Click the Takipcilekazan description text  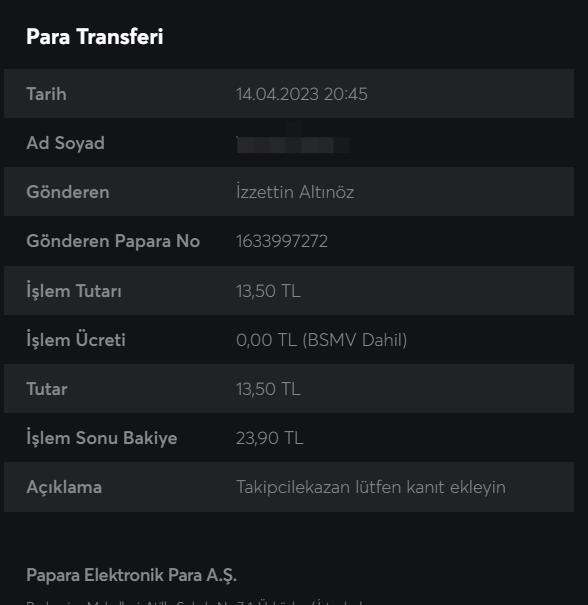(371, 487)
